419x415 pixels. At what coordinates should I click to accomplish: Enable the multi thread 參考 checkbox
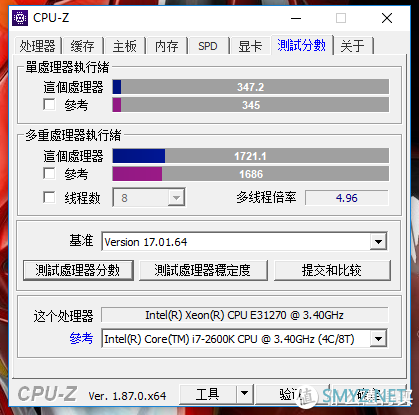coord(49,174)
